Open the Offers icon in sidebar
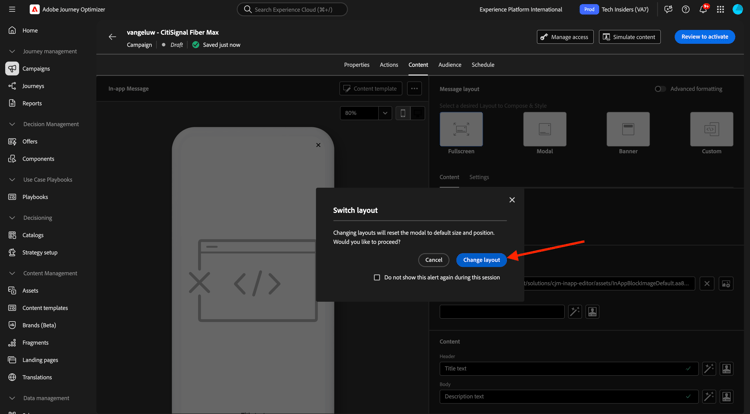This screenshot has width=750, height=414. click(12, 142)
